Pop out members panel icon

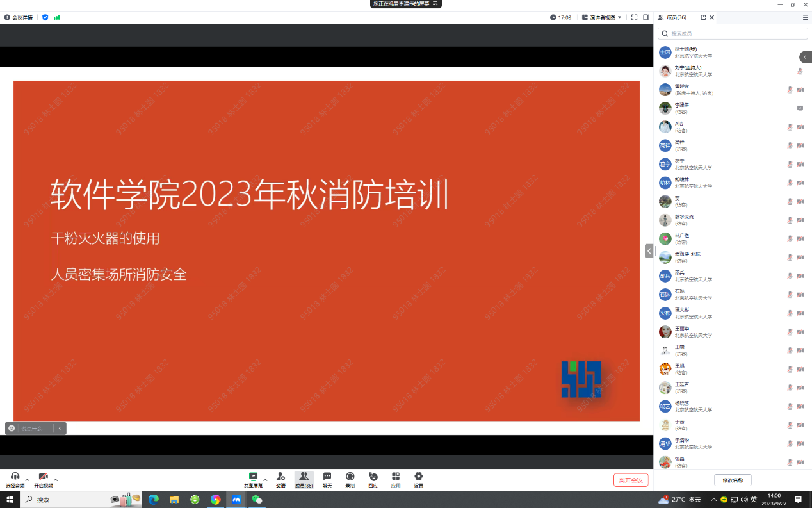pos(703,17)
